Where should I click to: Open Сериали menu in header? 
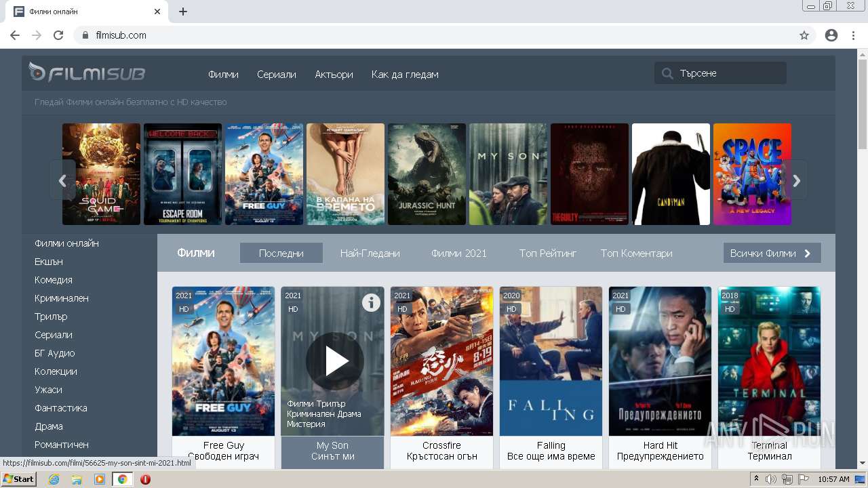coord(277,75)
